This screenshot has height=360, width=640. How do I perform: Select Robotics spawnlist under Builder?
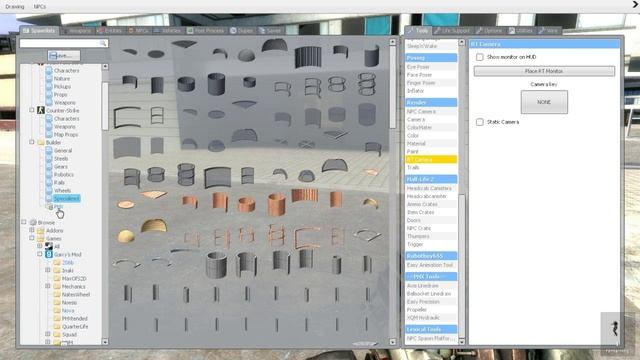64,174
